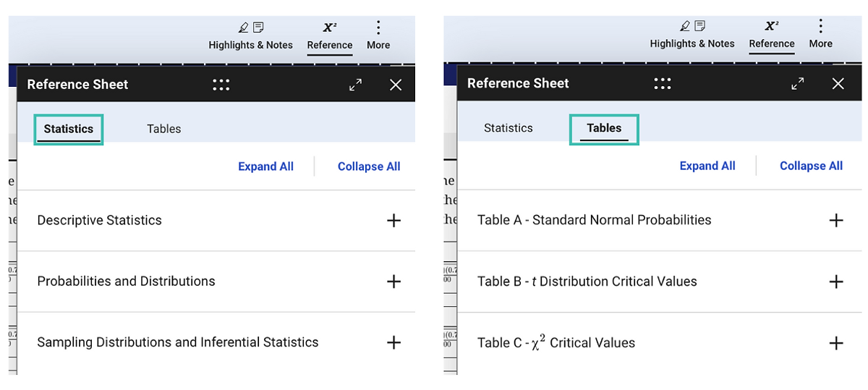Click Expand All above Descriptive Statistics
The height and width of the screenshot is (390, 868).
(x=265, y=166)
